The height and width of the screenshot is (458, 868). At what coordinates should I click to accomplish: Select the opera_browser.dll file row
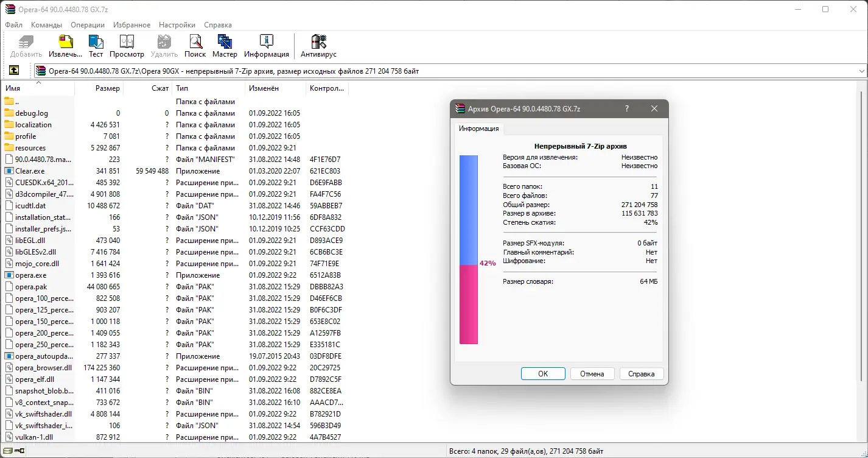click(x=175, y=368)
